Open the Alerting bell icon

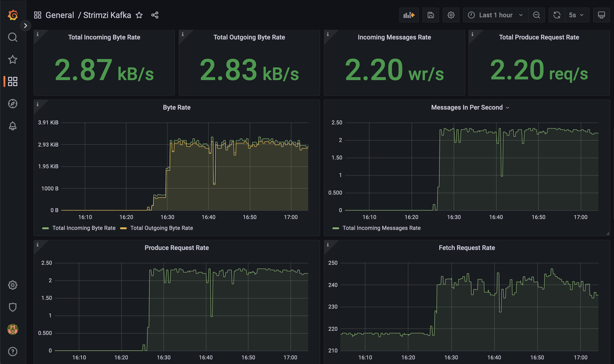pos(13,126)
